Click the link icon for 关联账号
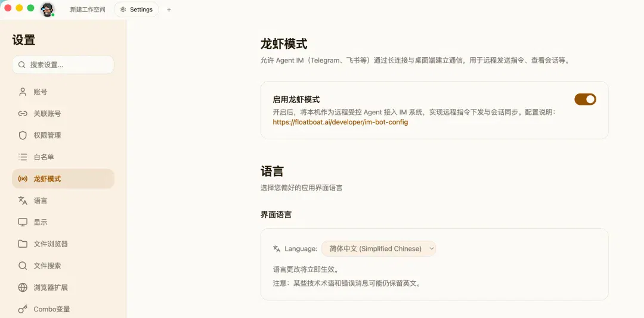 [x=23, y=114]
